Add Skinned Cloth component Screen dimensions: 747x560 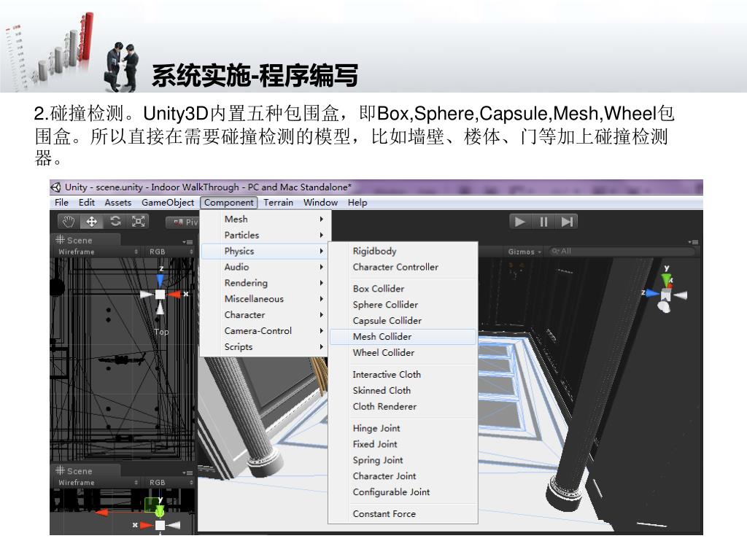[x=403, y=391]
